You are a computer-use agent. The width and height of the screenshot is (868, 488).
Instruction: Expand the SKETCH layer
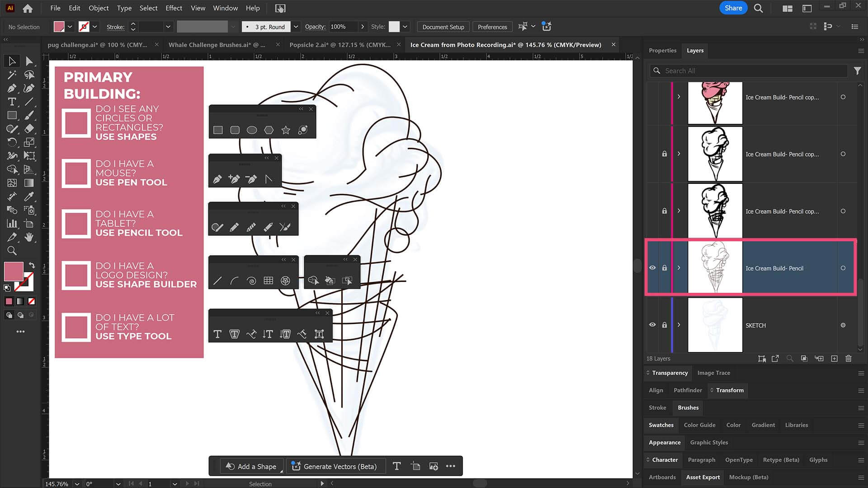679,325
